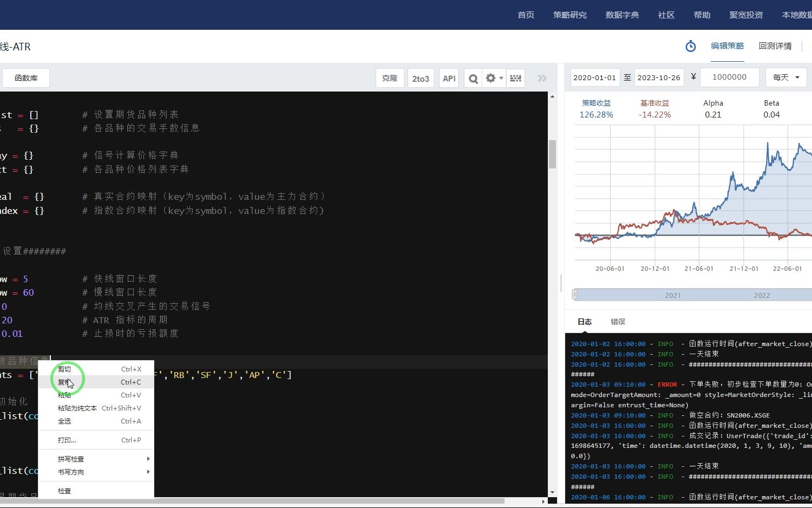Click the panel splitter handle beside the chart
This screenshot has height=508, width=812.
561,282
